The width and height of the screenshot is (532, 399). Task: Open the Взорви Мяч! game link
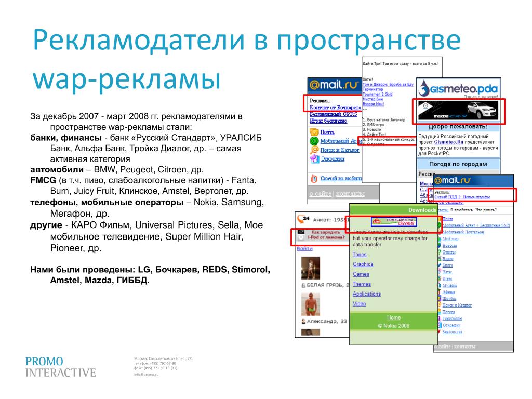pyautogui.click(x=373, y=104)
